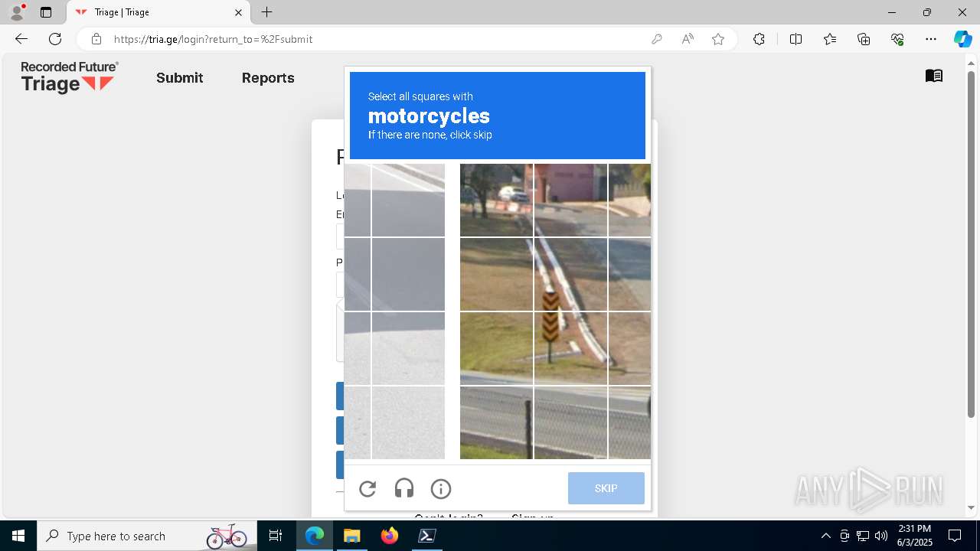Open Task View
The height and width of the screenshot is (551, 980).
click(276, 536)
